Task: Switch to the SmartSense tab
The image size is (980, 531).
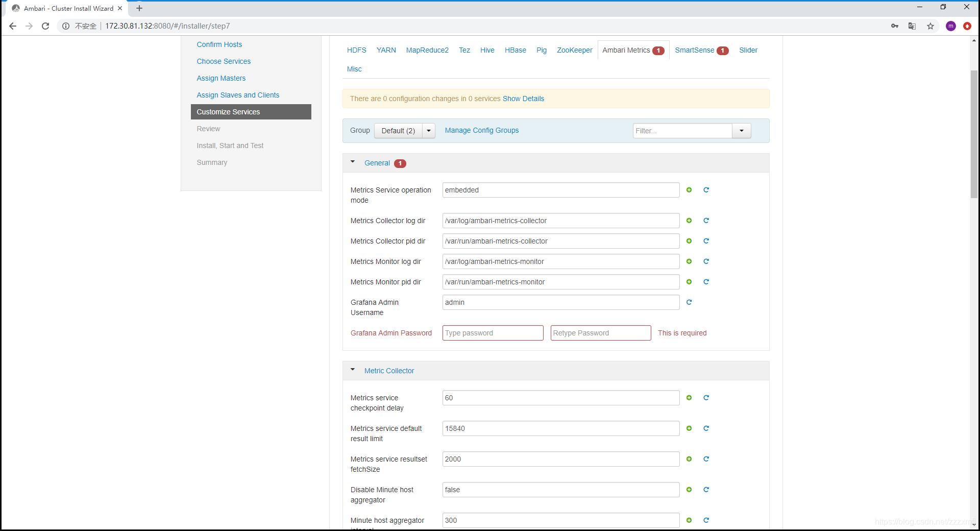Action: click(701, 50)
